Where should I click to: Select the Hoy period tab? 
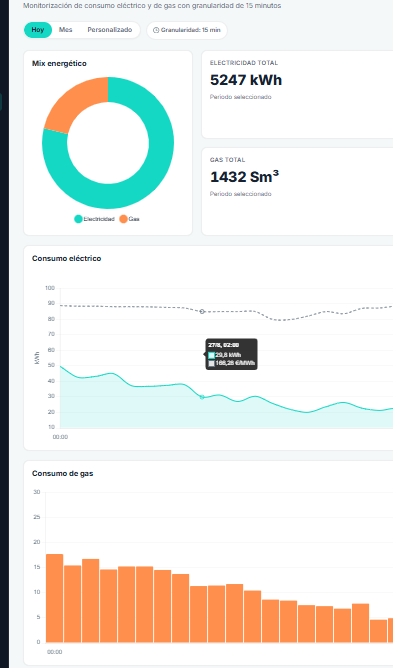pyautogui.click(x=38, y=30)
